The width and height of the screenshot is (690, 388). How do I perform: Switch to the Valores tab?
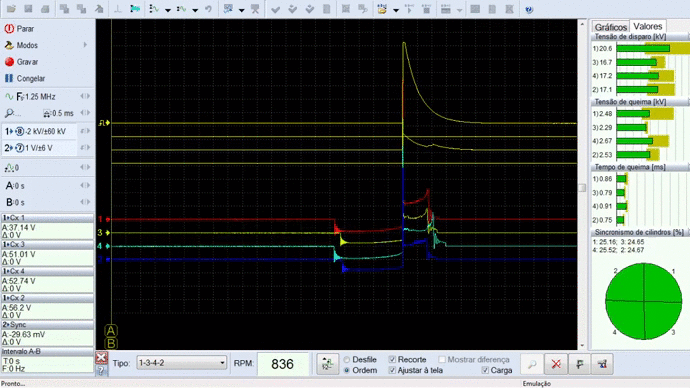coord(648,26)
